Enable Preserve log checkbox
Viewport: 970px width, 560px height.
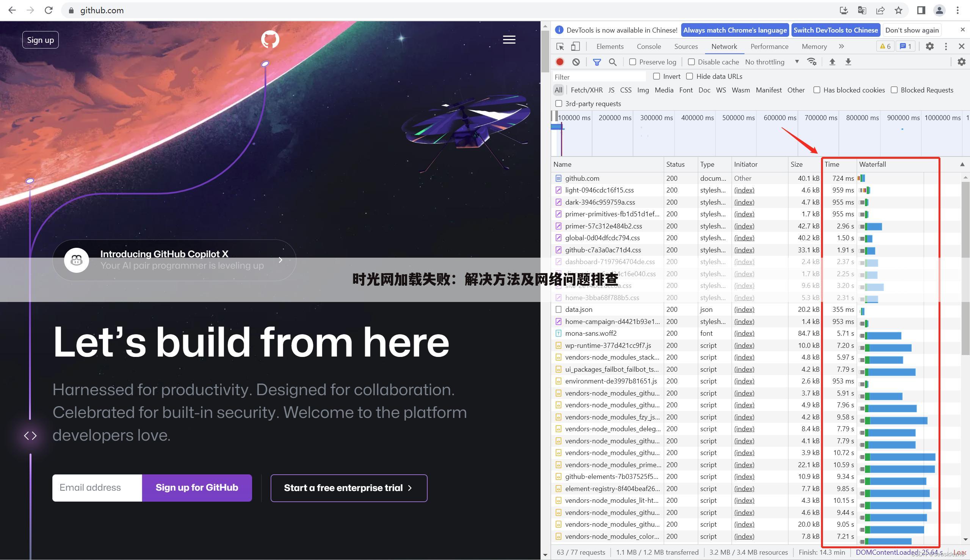(633, 62)
